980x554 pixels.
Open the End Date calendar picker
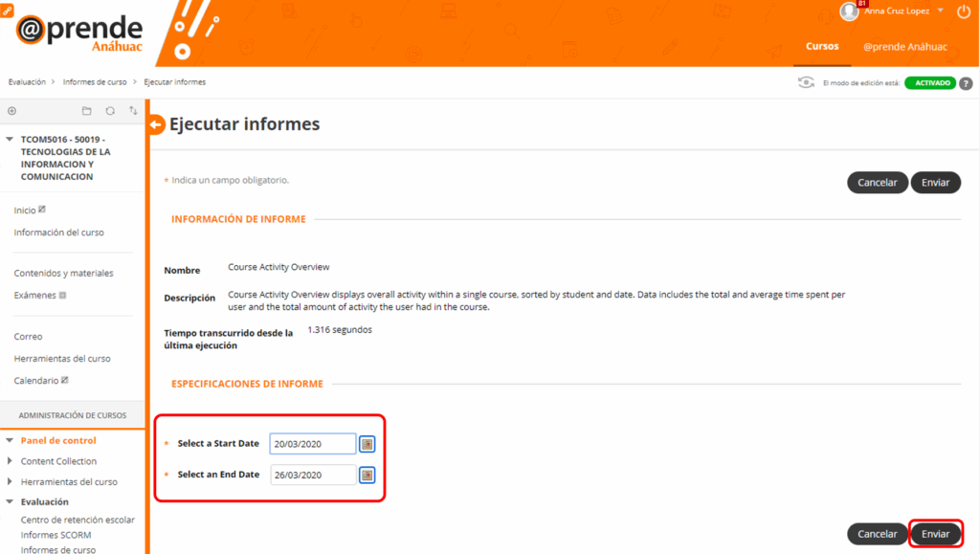367,475
